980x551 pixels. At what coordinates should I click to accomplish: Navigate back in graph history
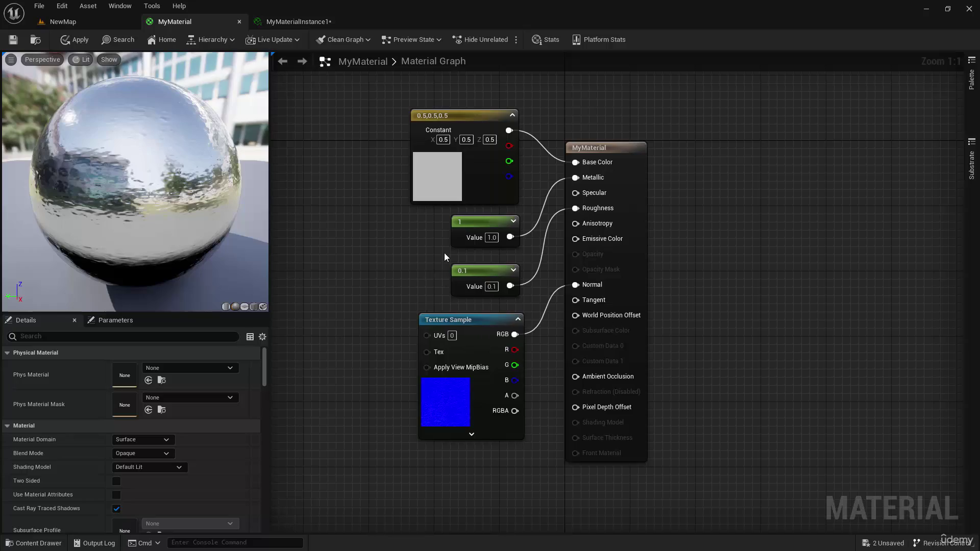coord(283,61)
